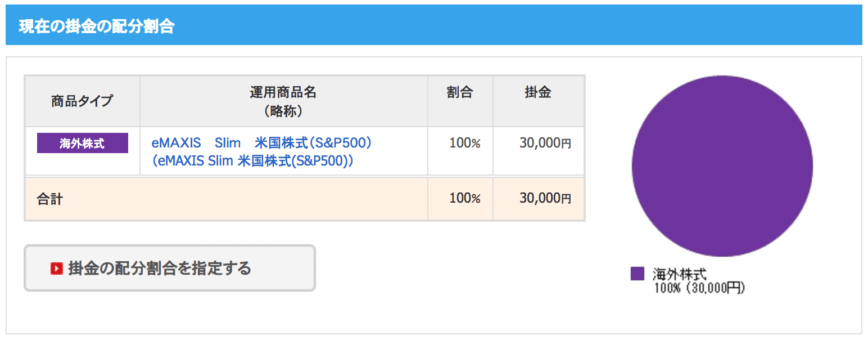The image size is (868, 340).
Task: Click the parenthesized abbreviated eMAXIS Slim fund name
Action: (252, 161)
